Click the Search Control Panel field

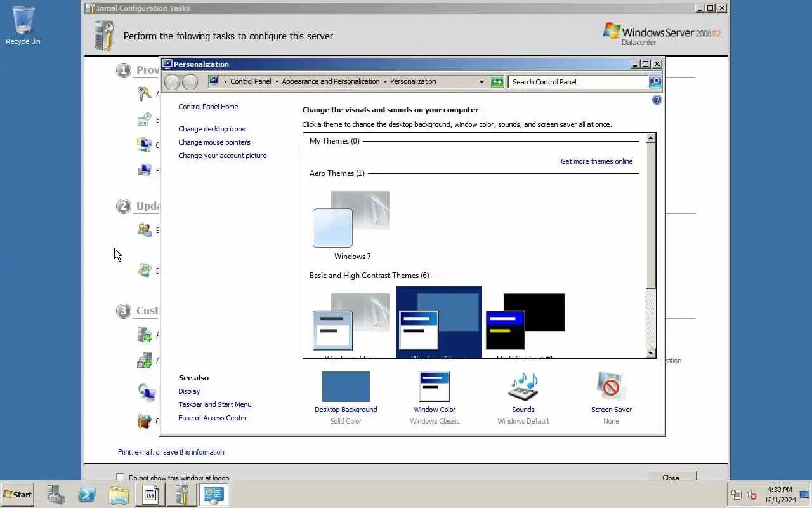pos(578,82)
